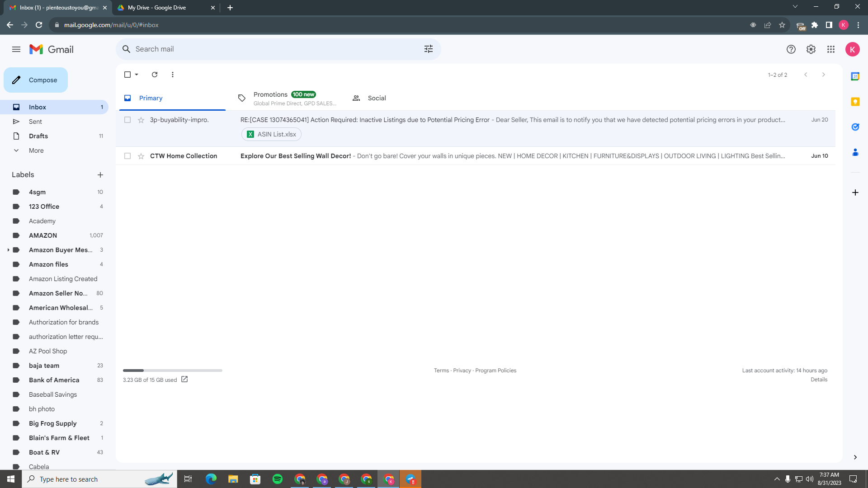Open the More options three-dot menu
Screen dimensions: 868x488
tap(173, 75)
